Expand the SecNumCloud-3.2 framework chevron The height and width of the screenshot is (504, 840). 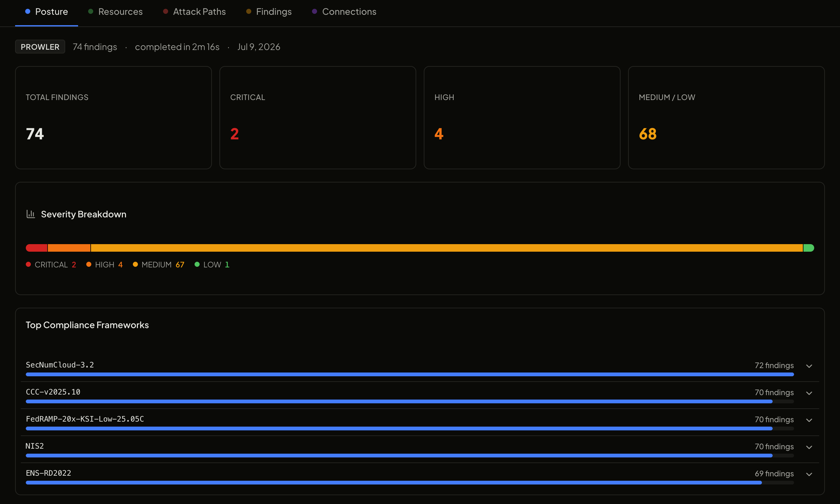coord(809,366)
